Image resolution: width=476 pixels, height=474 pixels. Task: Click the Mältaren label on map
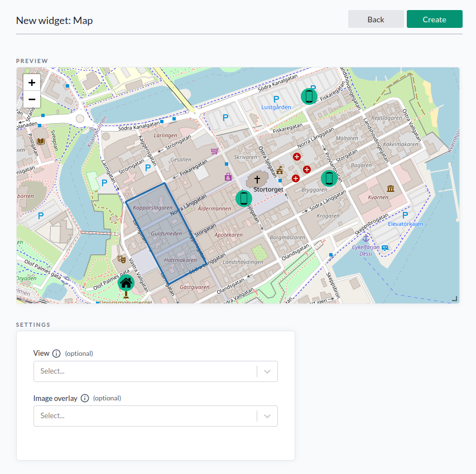pyautogui.click(x=347, y=138)
